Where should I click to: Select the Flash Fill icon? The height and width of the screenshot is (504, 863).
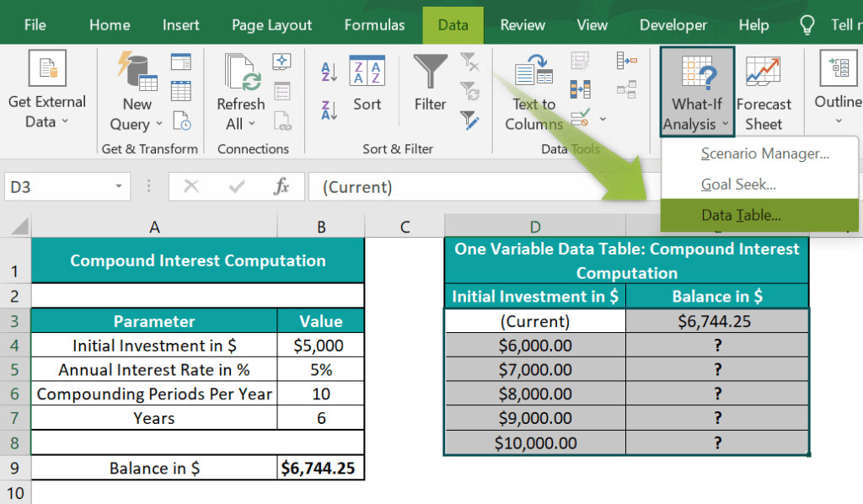(578, 62)
